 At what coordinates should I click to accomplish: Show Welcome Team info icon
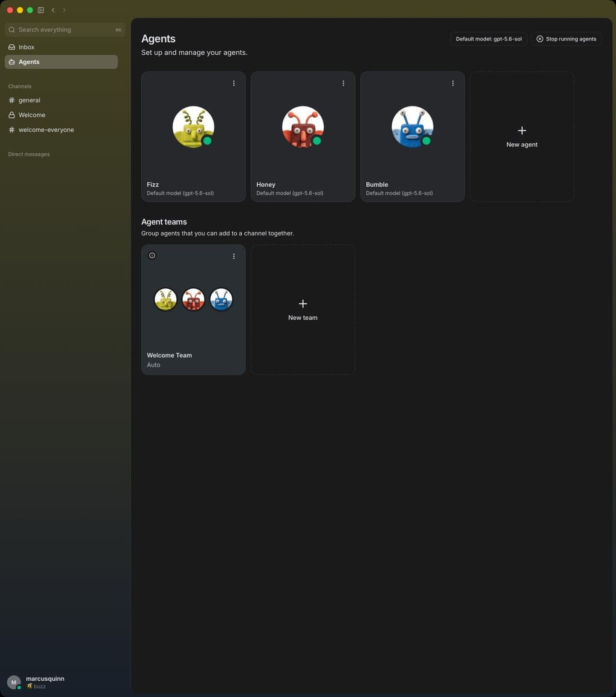click(152, 256)
